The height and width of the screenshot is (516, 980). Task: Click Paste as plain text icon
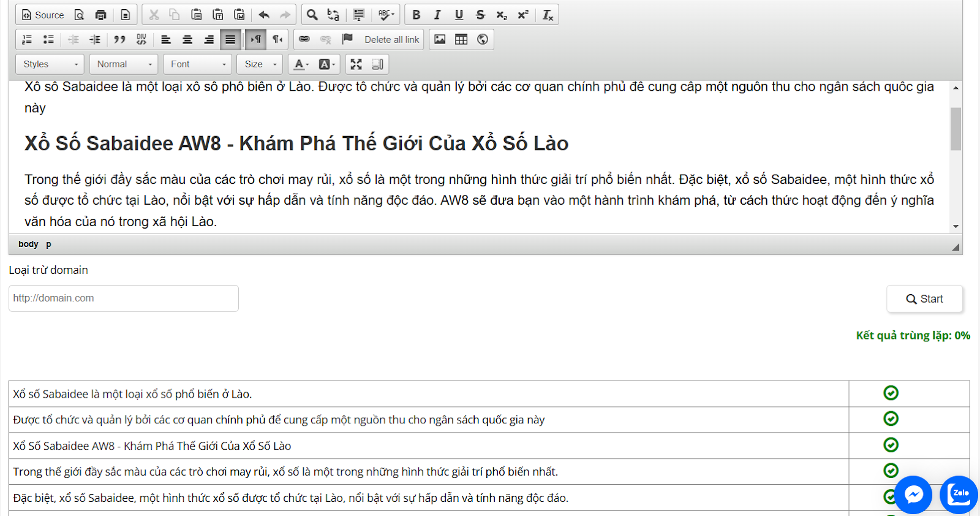pos(217,15)
